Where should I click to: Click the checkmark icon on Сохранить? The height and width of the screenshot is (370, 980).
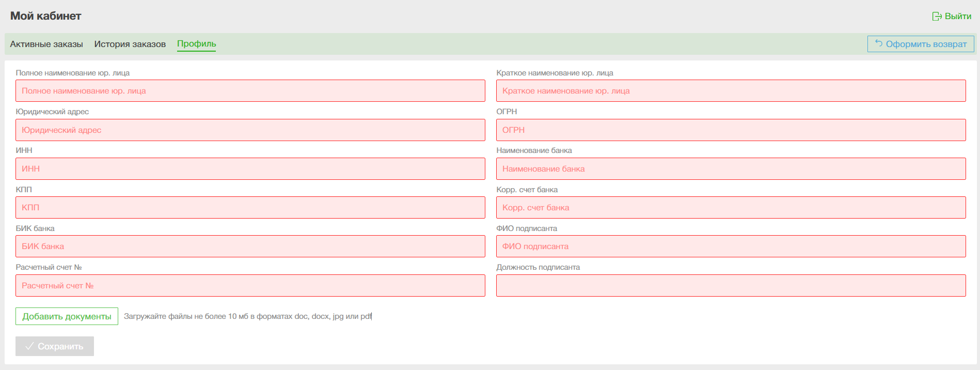[x=29, y=346]
